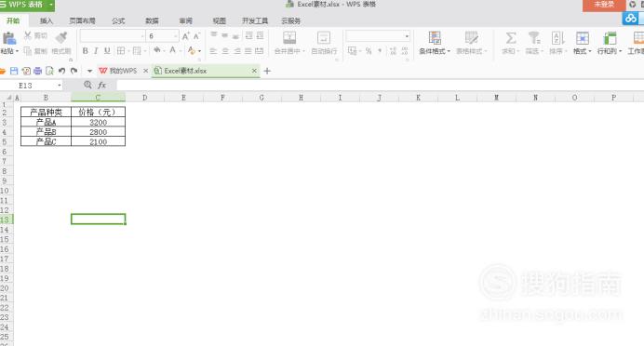The height and width of the screenshot is (346, 644).
Task: Expand the quick access toolbar arrow
Action: pyautogui.click(x=89, y=71)
